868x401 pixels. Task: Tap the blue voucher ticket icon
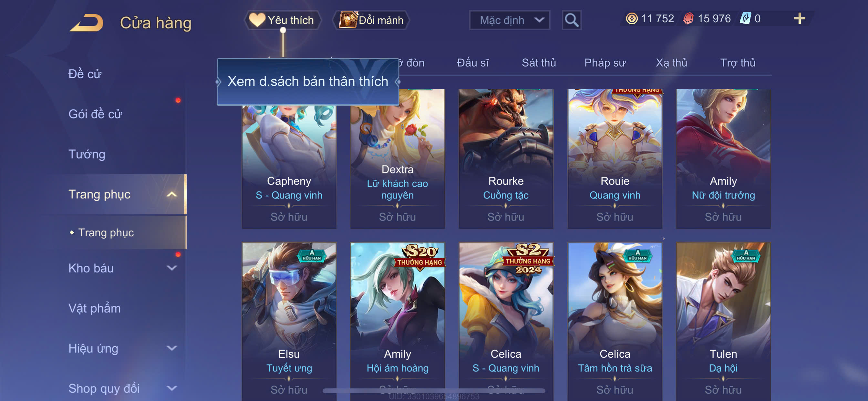745,18
